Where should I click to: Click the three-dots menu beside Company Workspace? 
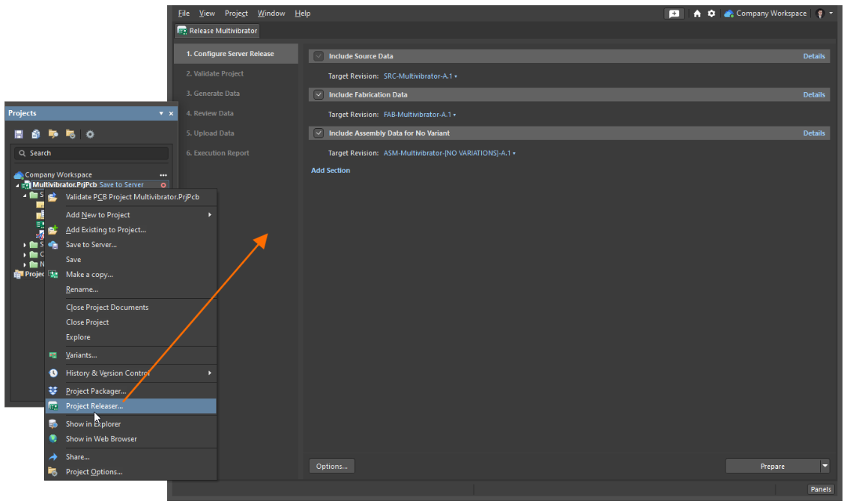[x=163, y=174]
